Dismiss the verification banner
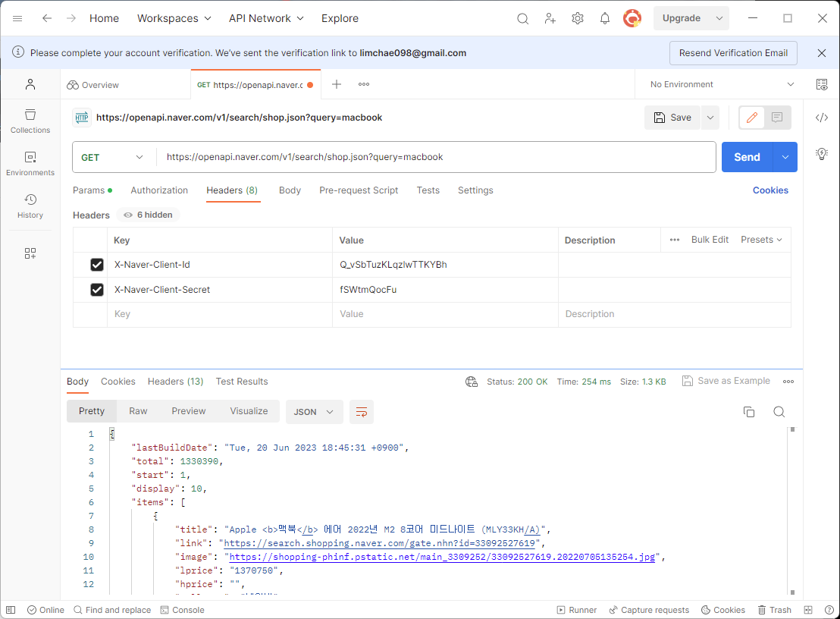The height and width of the screenshot is (619, 840). coord(822,53)
